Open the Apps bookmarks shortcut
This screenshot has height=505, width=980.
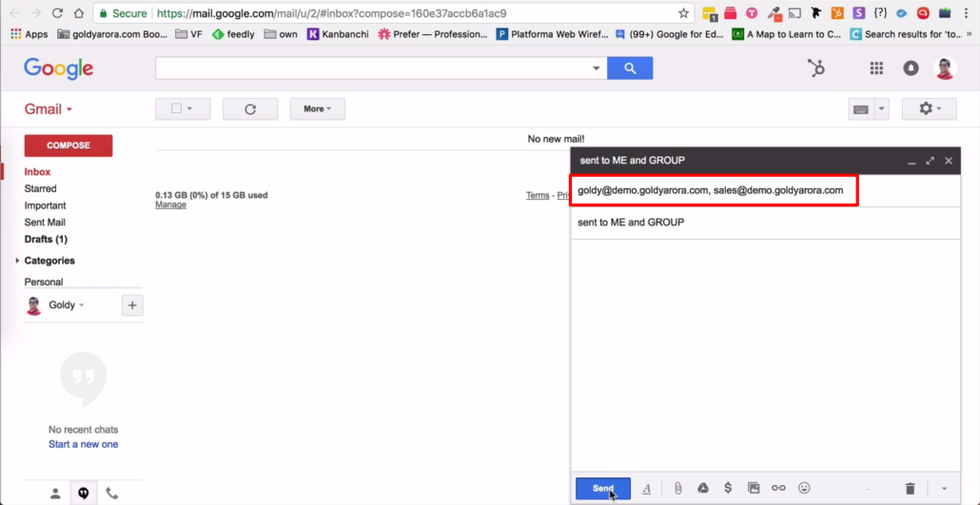[x=29, y=34]
